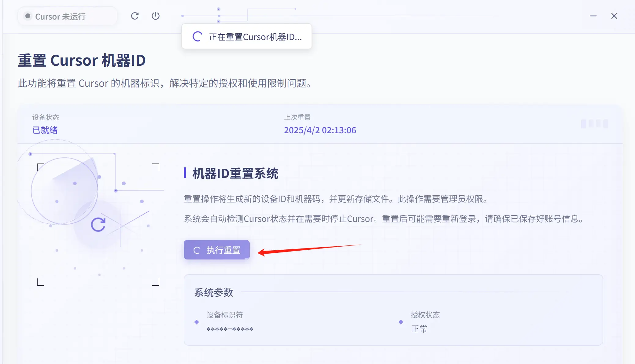Click the 设备标识符 label

(225, 315)
